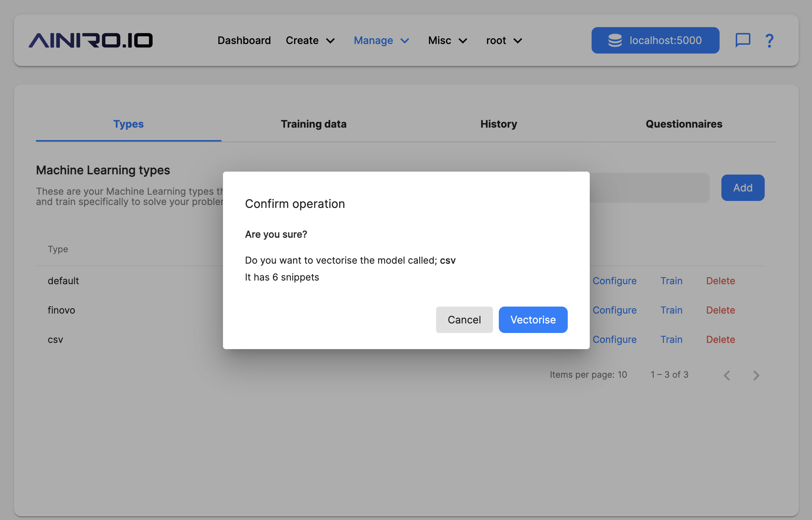The width and height of the screenshot is (812, 520).
Task: Click the Confirm operation dialog title
Action: [295, 204]
